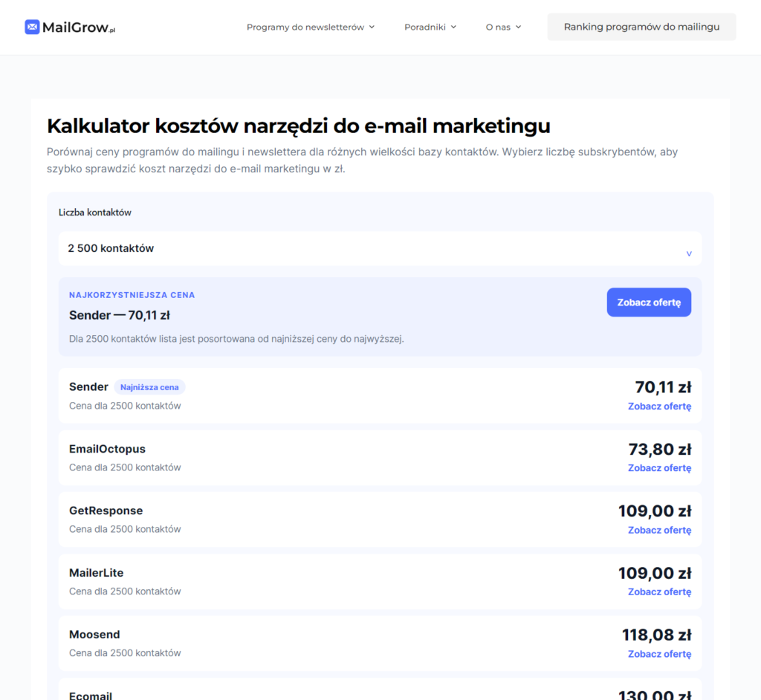This screenshot has height=700, width=761.
Task: Click the blue Zobacz ofertę button
Action: click(649, 302)
